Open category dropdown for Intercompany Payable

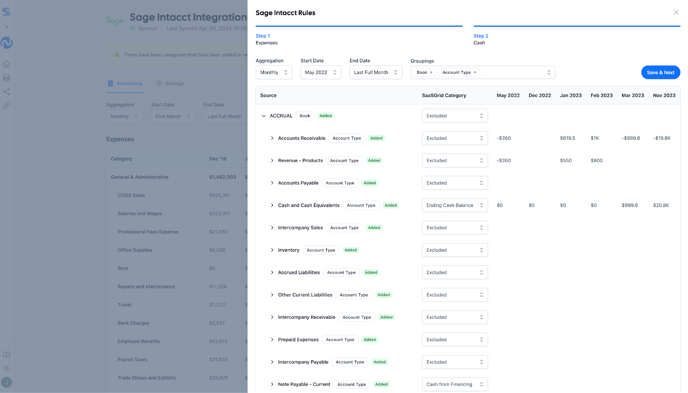(x=455, y=362)
